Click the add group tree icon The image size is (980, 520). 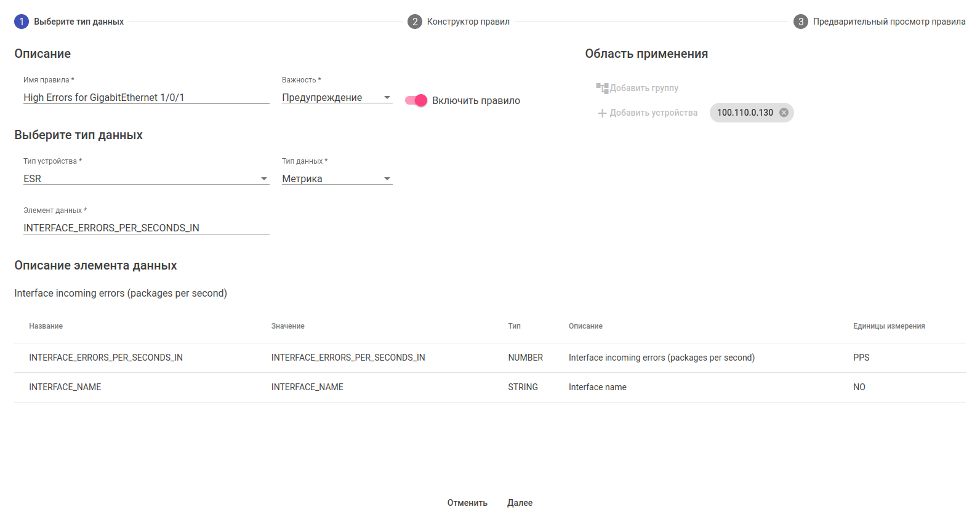[x=602, y=88]
